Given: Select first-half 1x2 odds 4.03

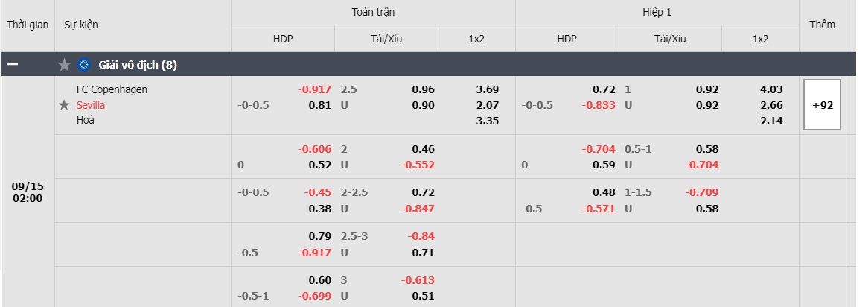Looking at the screenshot, I should 772,89.
